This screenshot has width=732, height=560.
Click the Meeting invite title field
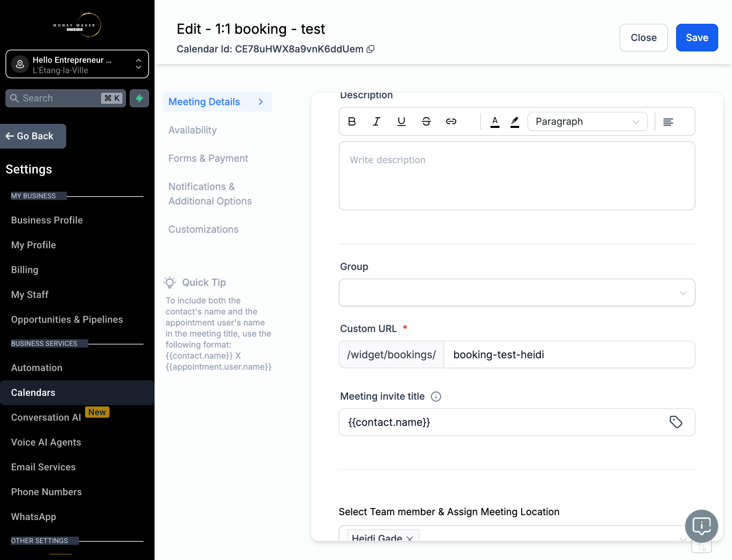coord(517,422)
